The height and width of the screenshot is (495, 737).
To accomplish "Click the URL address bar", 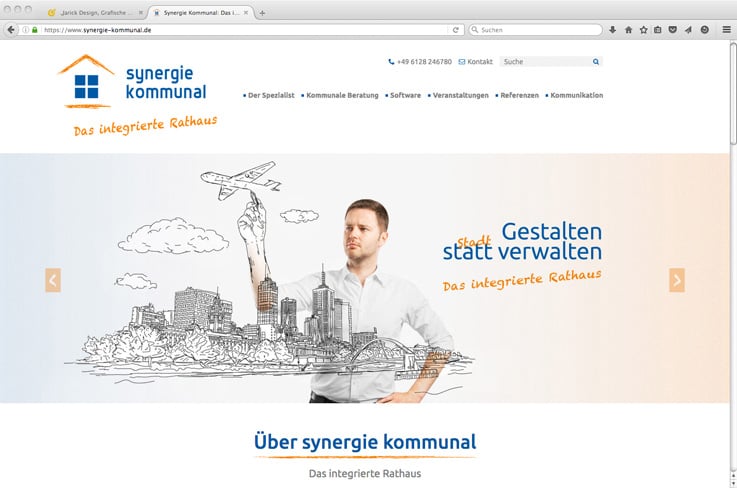I will coord(242,30).
